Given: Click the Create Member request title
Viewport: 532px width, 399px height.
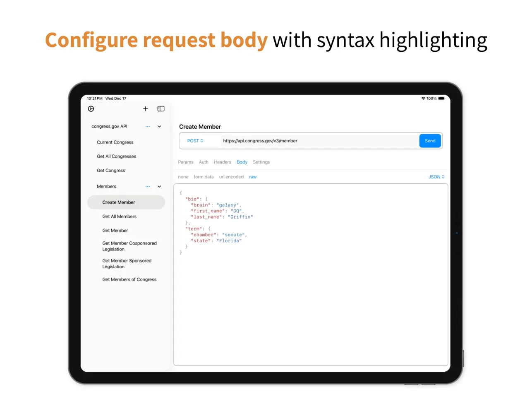Looking at the screenshot, I should click(x=200, y=127).
